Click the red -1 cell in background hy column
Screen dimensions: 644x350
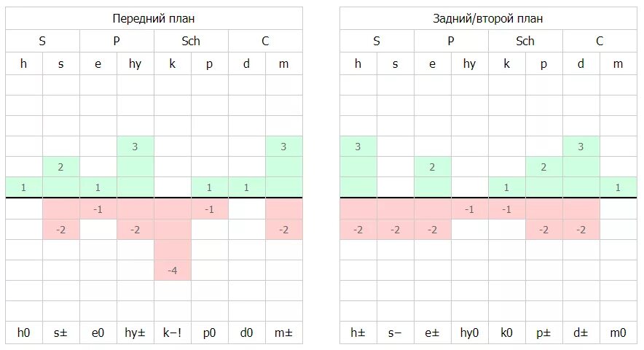click(469, 209)
